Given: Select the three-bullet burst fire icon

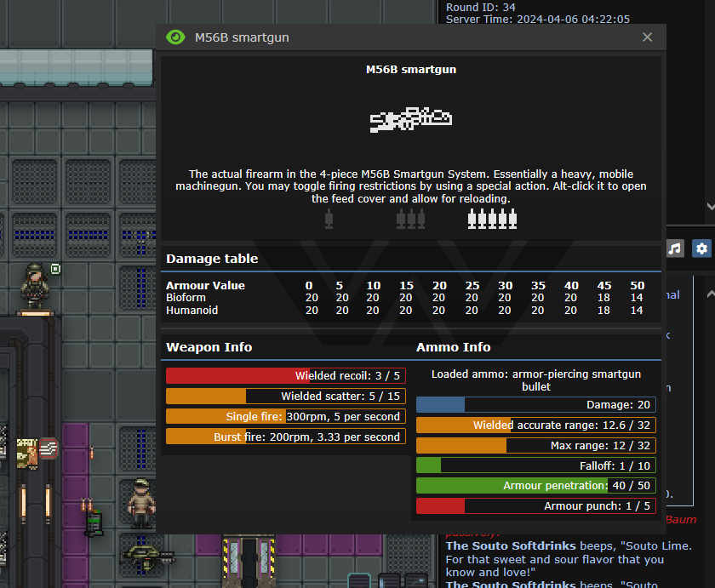Looking at the screenshot, I should (x=410, y=220).
